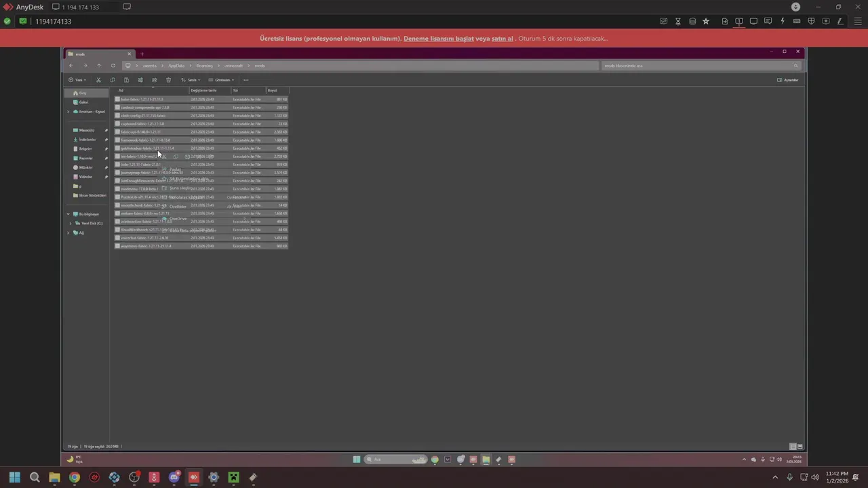The image size is (868, 488).
Task: Click the Delete trash icon in Explorer toolbar
Action: (x=168, y=80)
